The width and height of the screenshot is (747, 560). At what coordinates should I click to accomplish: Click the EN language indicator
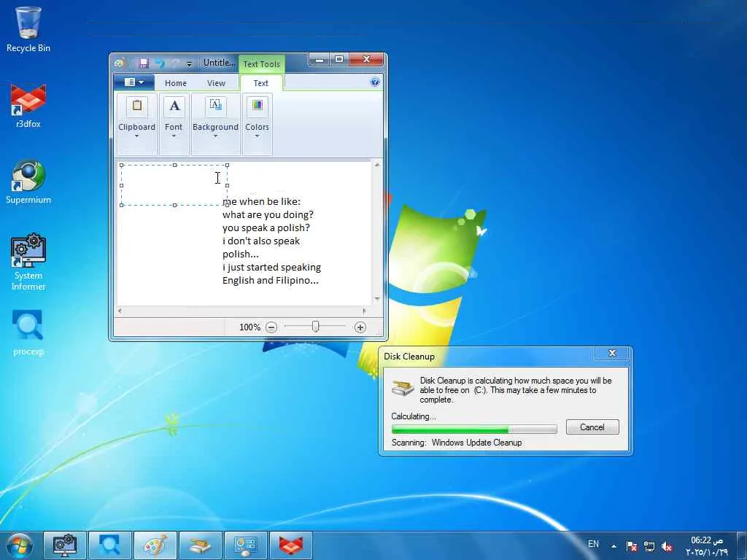pyautogui.click(x=593, y=544)
